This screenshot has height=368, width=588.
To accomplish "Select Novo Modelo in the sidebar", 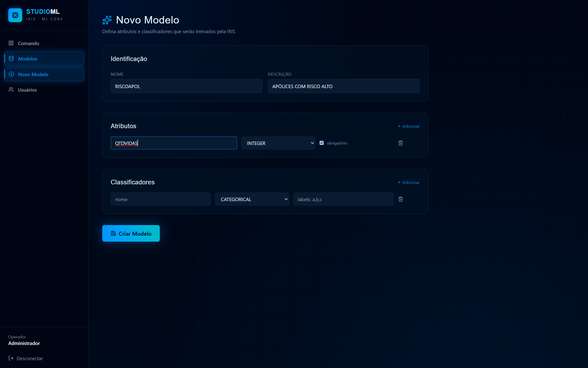I will 44,74.
